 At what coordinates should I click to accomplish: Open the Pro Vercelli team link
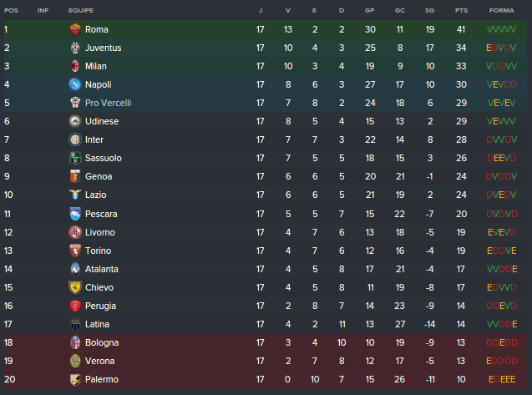tap(108, 103)
